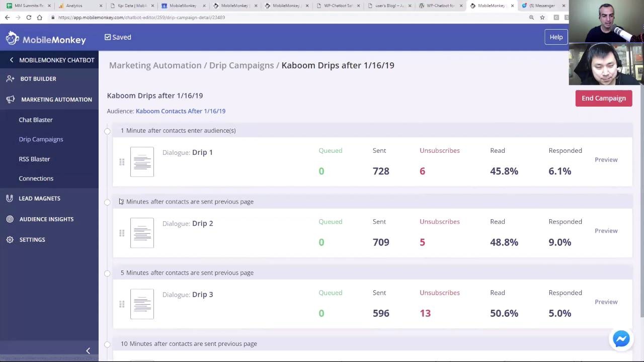
Task: Click Drip Campaigns in the breadcrumb
Action: (242, 65)
